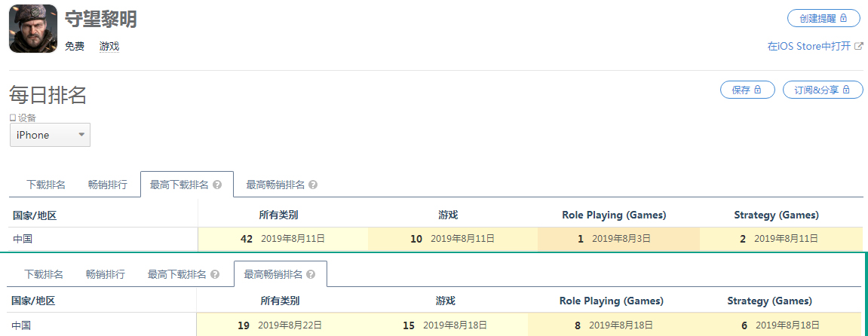The height and width of the screenshot is (336, 868).
Task: Select active 最高畅销排名 tab in lower table
Action: [x=280, y=274]
